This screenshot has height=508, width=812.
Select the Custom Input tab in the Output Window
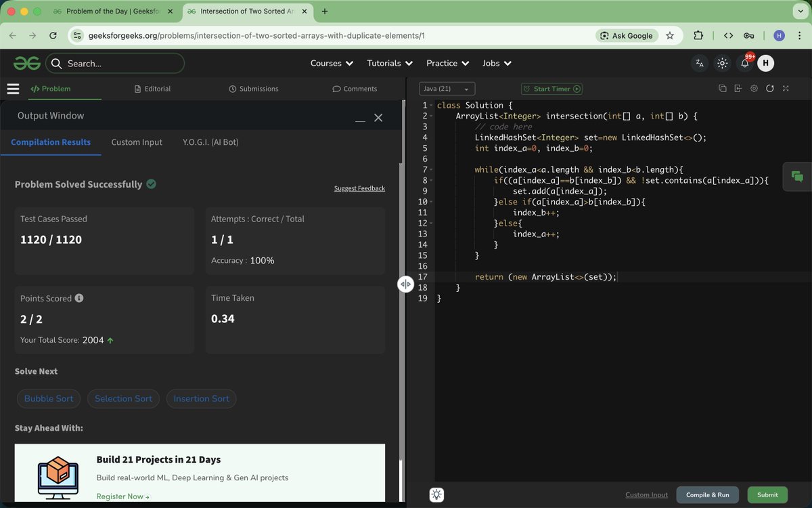(137, 142)
